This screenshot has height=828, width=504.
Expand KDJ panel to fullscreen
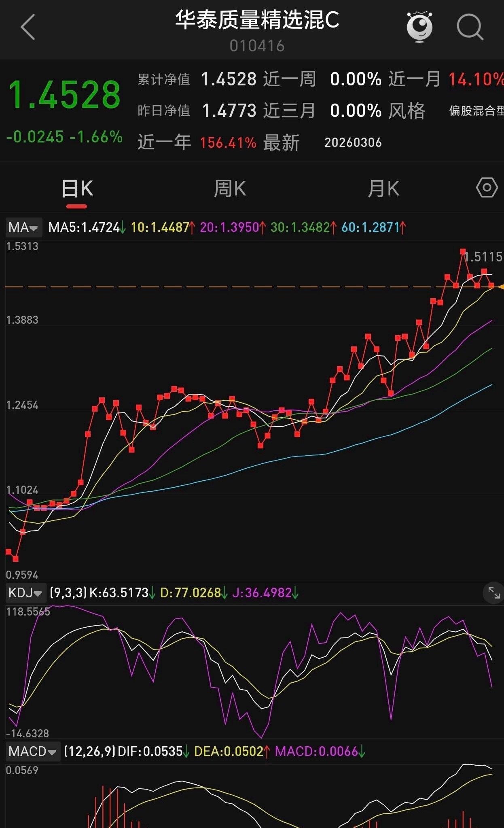pos(494,593)
